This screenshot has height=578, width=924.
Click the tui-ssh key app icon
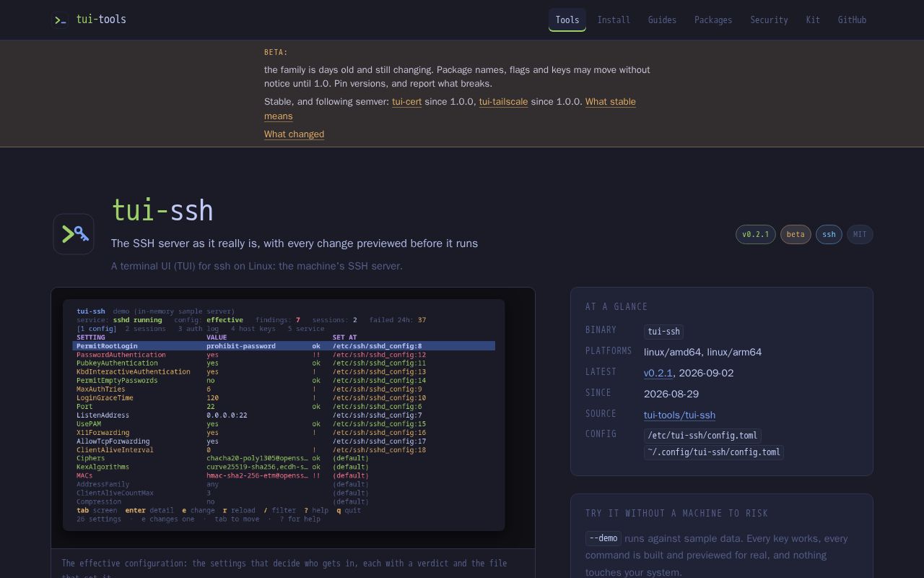pos(74,234)
